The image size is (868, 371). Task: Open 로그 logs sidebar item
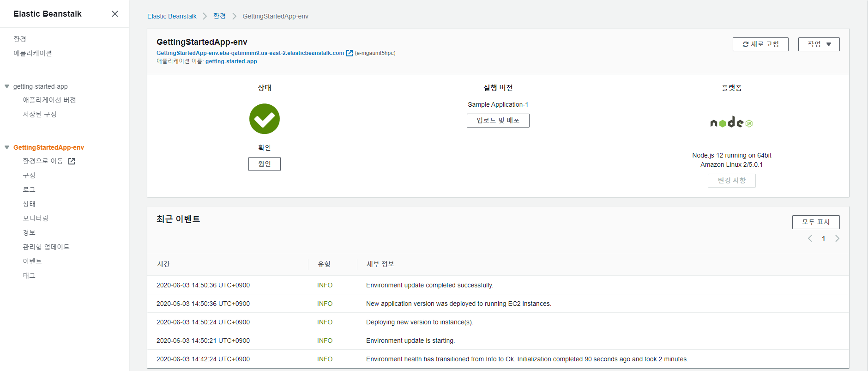pos(29,190)
